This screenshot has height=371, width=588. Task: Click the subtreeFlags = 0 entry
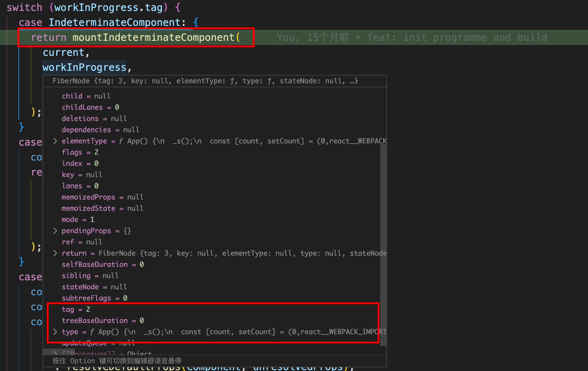click(x=94, y=298)
